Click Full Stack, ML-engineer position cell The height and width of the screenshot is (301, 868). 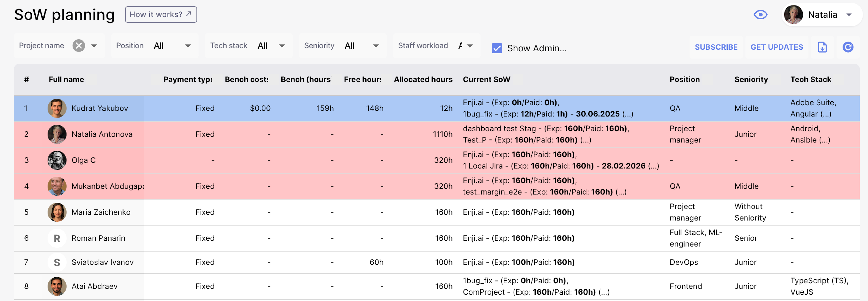click(x=696, y=238)
